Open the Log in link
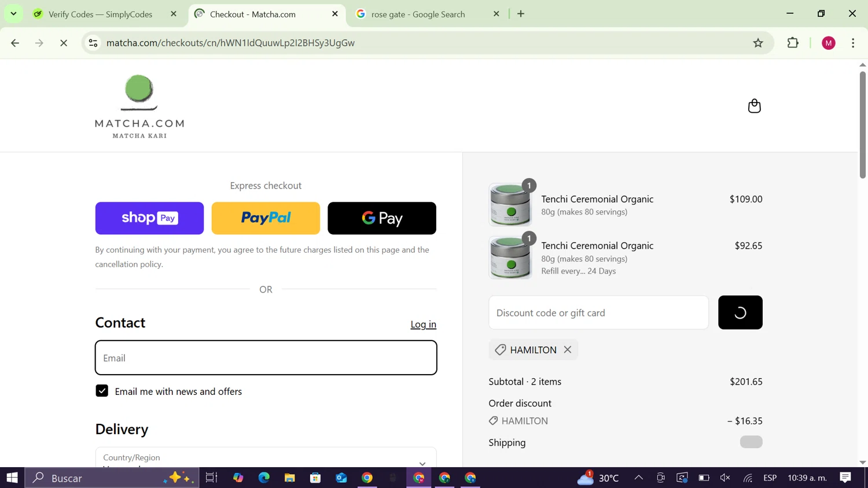The width and height of the screenshot is (868, 488). (423, 324)
